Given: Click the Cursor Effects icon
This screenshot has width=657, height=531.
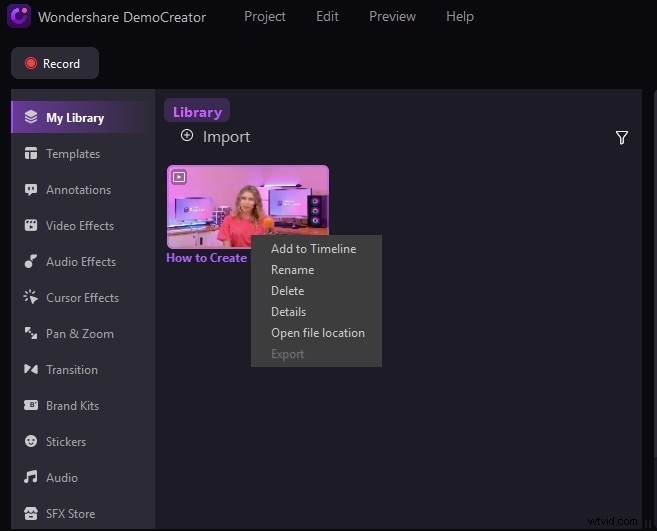Looking at the screenshot, I should pyautogui.click(x=31, y=297).
